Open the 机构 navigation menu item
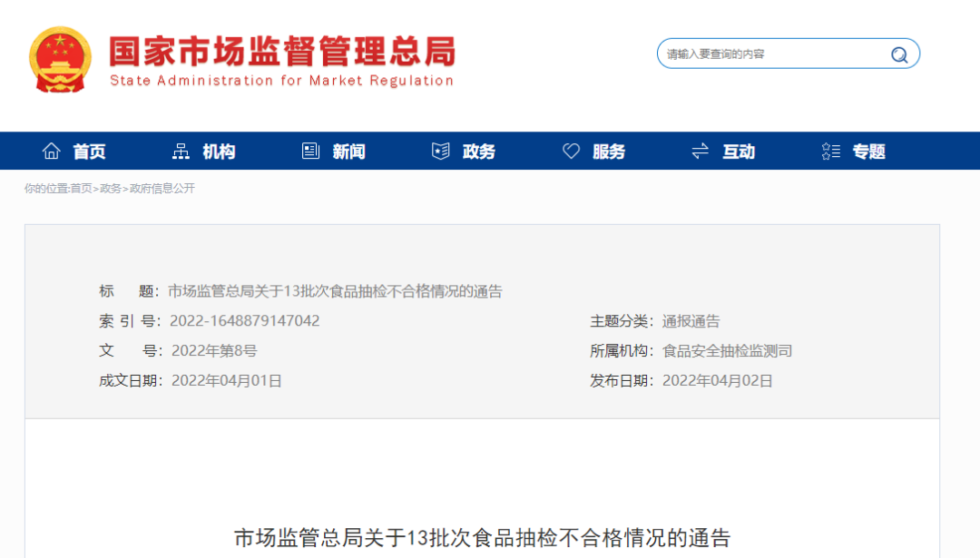Screen dimensions: 980x558 pyautogui.click(x=219, y=152)
